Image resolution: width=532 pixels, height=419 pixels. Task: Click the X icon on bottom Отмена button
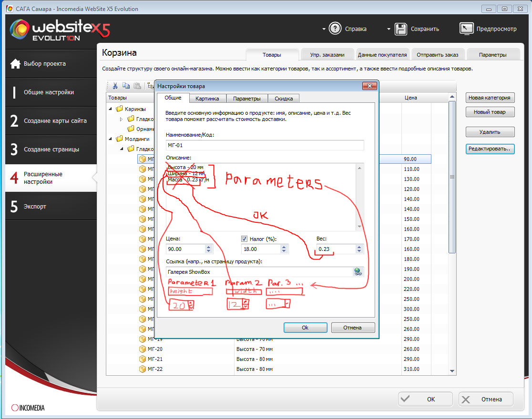point(466,399)
